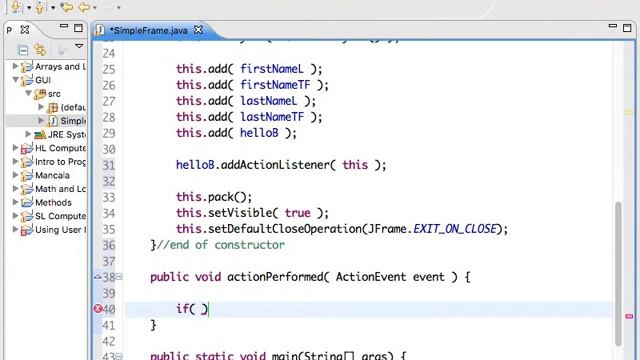
Task: Click the Next Annotation down-arrow icon
Action: pos(16,7)
